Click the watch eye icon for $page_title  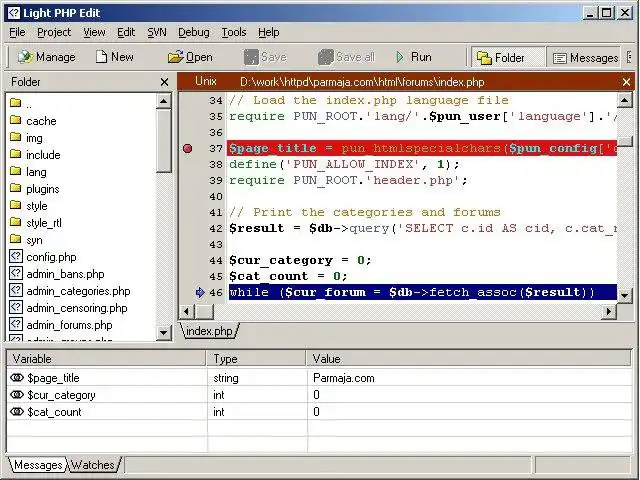coord(17,378)
